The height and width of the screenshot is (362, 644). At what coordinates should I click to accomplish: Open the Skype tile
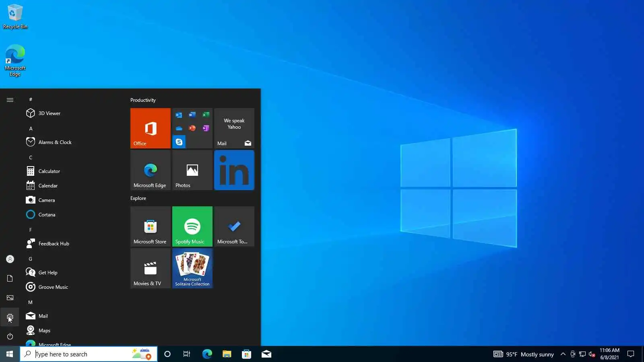[179, 142]
